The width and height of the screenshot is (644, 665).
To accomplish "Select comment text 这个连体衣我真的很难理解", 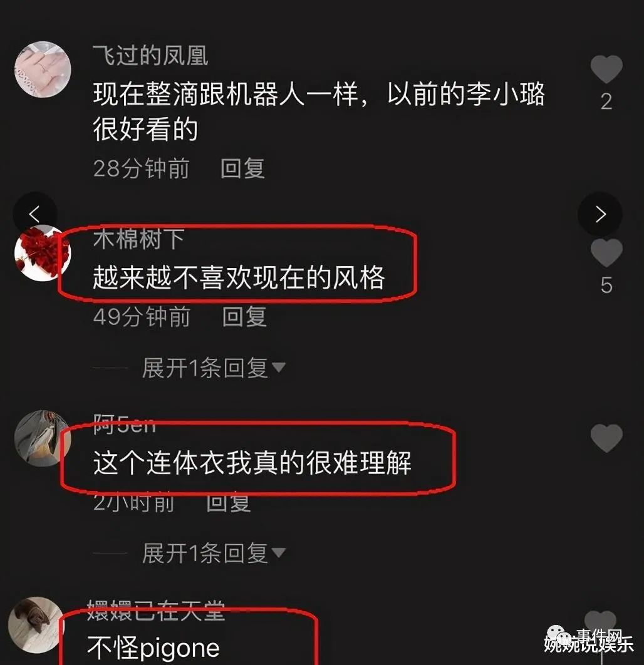I will tap(252, 462).
